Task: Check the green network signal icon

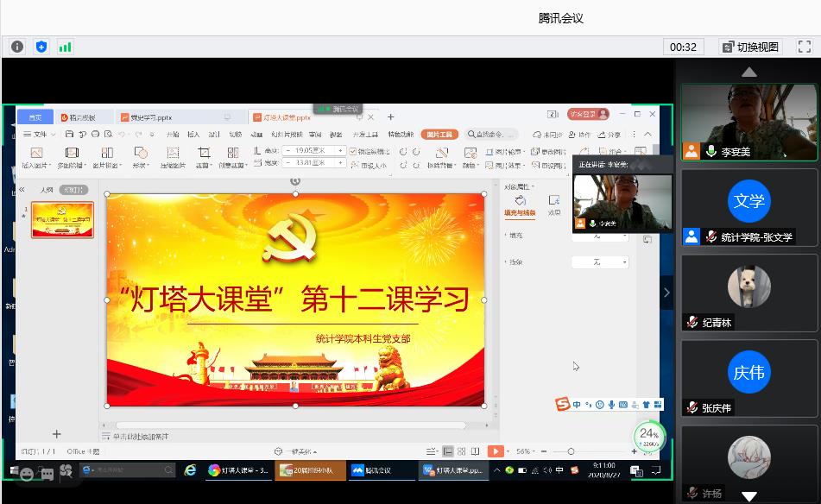Action: (65, 47)
